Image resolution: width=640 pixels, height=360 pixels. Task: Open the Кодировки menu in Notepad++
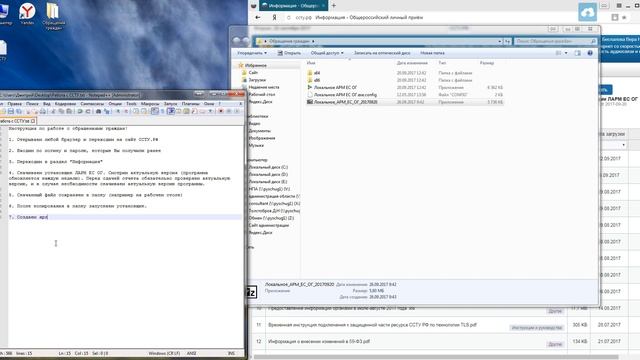click(65, 104)
